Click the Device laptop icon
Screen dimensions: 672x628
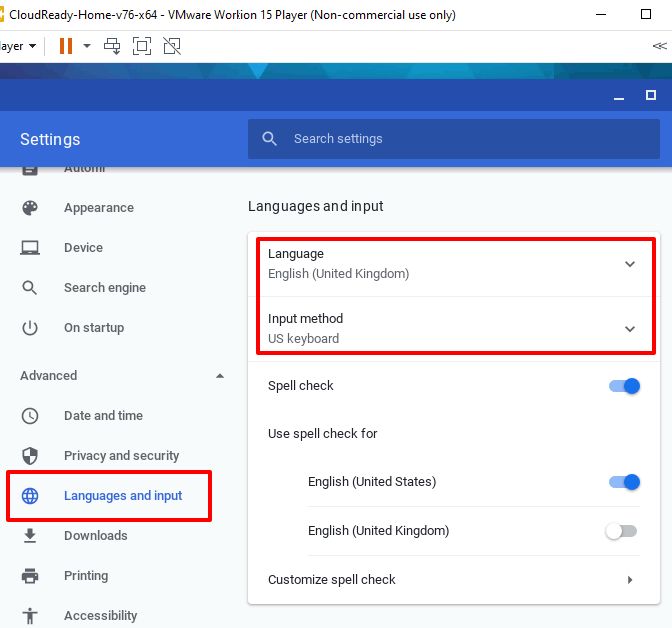(30, 248)
